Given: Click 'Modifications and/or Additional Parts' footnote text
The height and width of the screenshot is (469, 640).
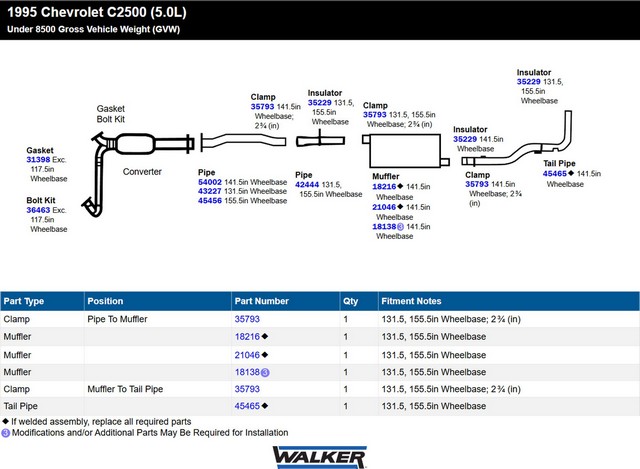Looking at the screenshot, I should (x=150, y=433).
